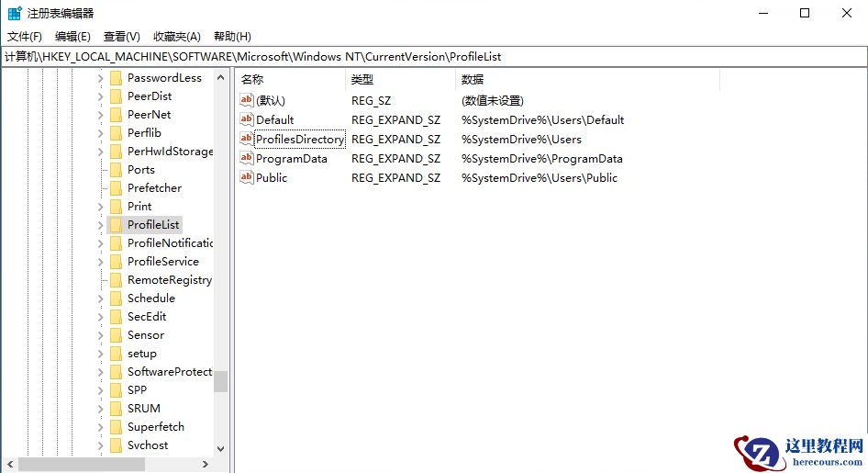Expand the SoftwareProtect key
868x473 pixels.
click(x=100, y=372)
